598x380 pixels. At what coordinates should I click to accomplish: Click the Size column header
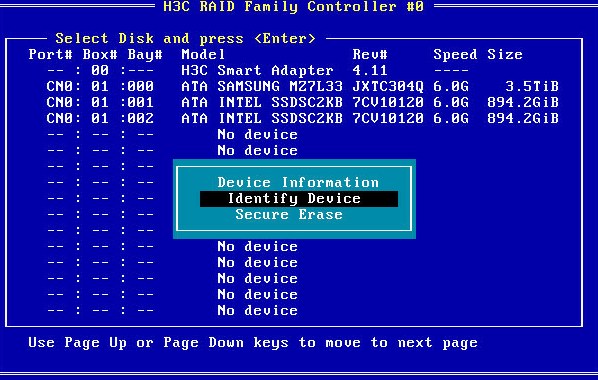tap(505, 55)
